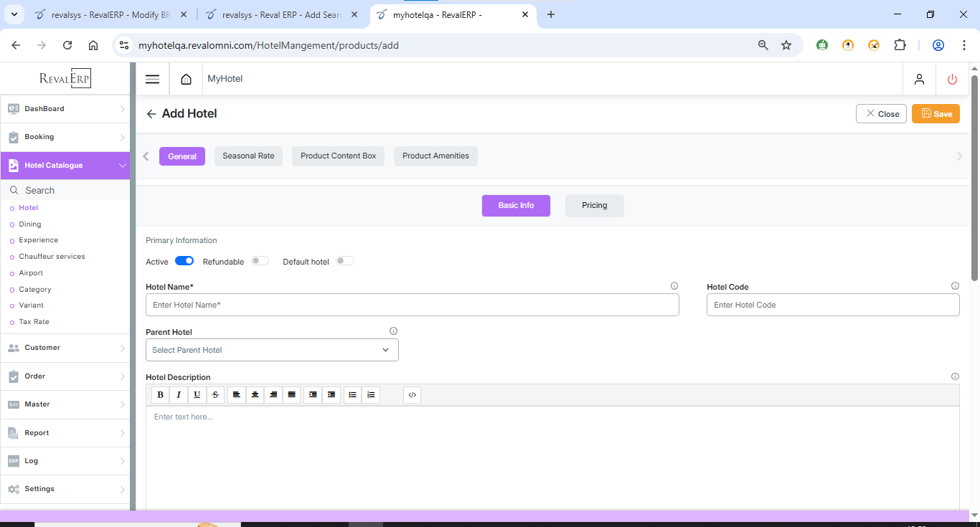
Task: Click the hamburger menu icon
Action: click(x=152, y=79)
